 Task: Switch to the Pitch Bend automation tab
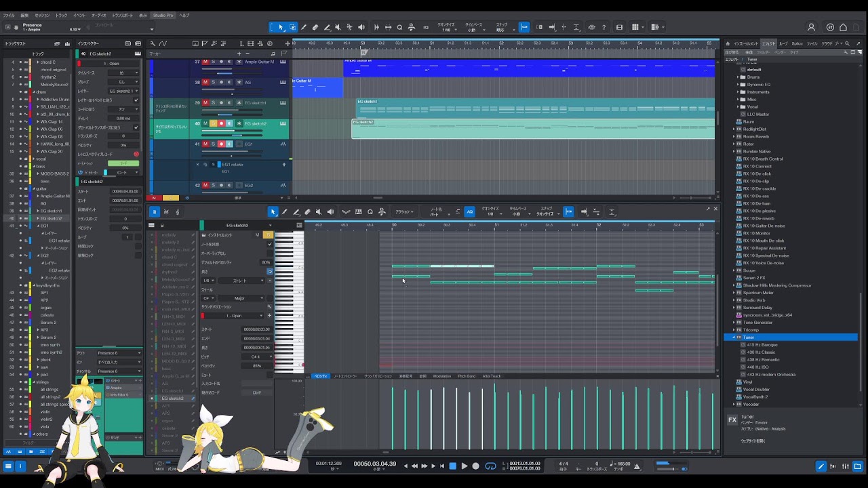pos(467,376)
